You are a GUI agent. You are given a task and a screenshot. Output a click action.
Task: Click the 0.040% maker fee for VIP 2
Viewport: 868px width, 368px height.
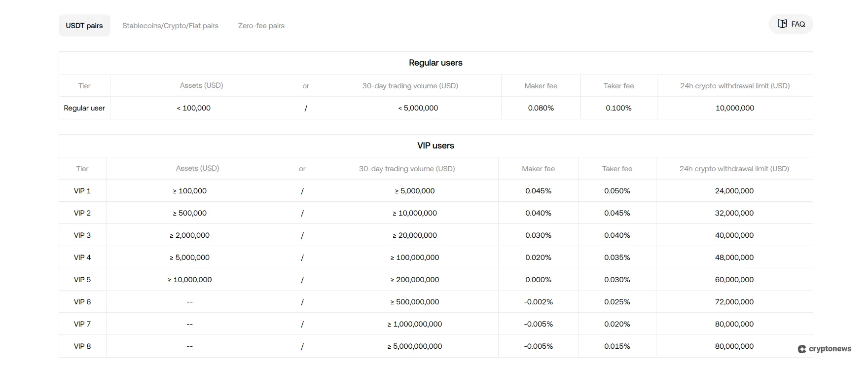[x=538, y=213]
